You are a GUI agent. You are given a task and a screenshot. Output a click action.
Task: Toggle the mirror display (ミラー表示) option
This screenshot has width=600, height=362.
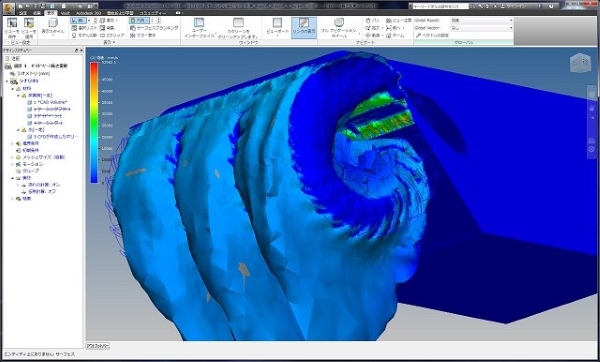(x=143, y=35)
